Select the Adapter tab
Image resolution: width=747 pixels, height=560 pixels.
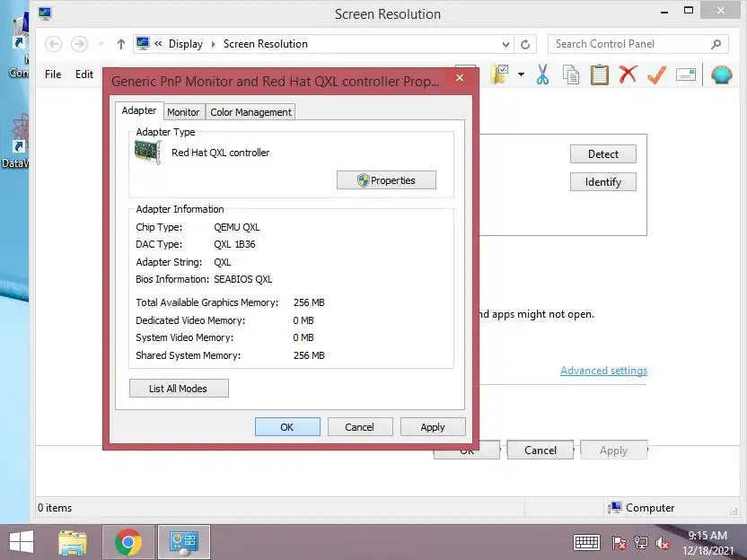click(x=139, y=110)
